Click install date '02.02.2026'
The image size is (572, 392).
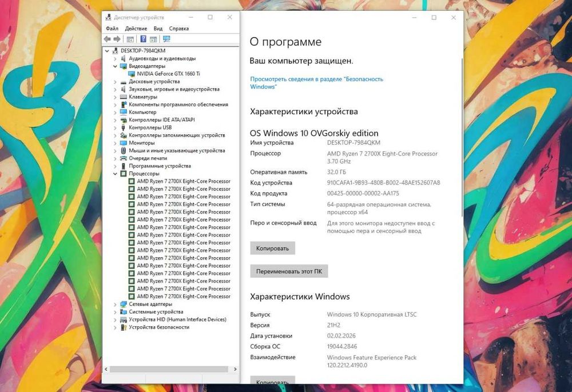pyautogui.click(x=341, y=336)
